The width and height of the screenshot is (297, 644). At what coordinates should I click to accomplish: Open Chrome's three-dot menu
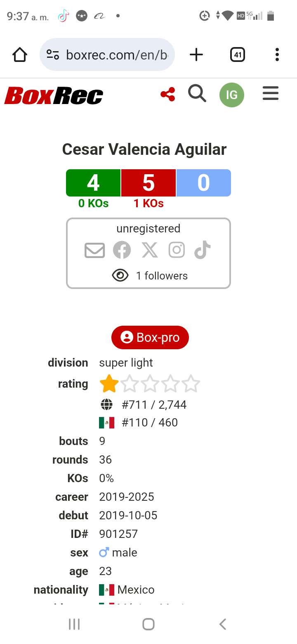point(277,54)
